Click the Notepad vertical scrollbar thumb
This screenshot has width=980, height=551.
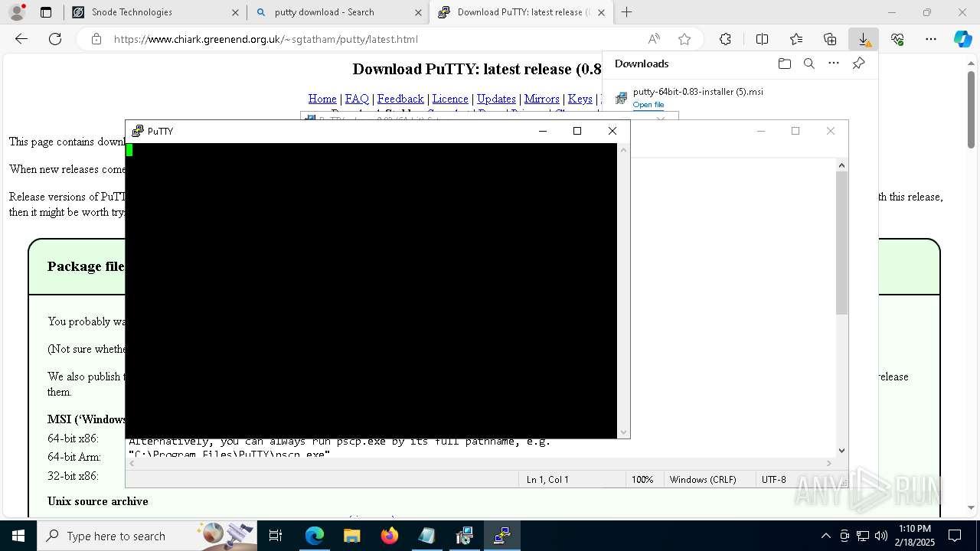[841, 243]
